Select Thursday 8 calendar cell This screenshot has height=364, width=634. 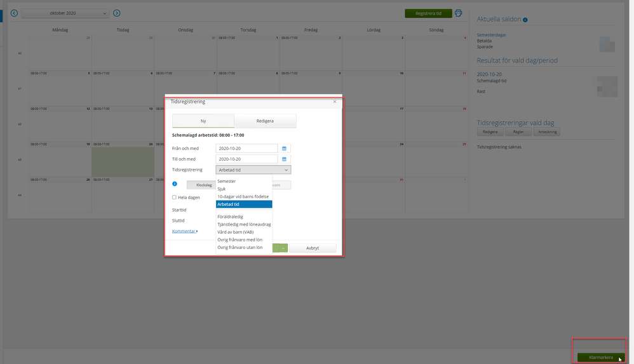[248, 88]
